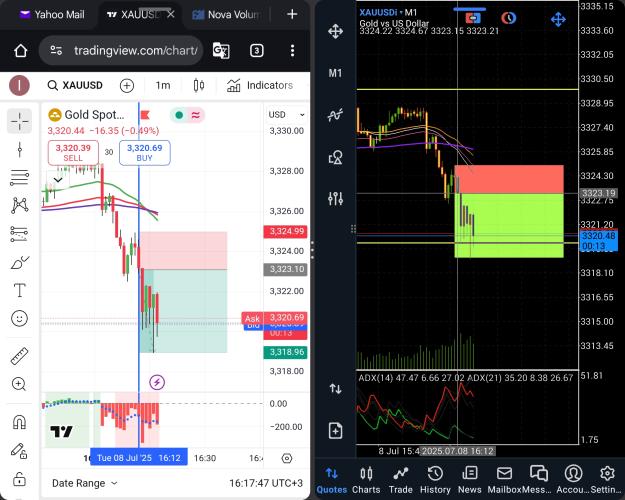Open the browser three-dot menu
Viewport: 625px width, 500px height.
293,51
